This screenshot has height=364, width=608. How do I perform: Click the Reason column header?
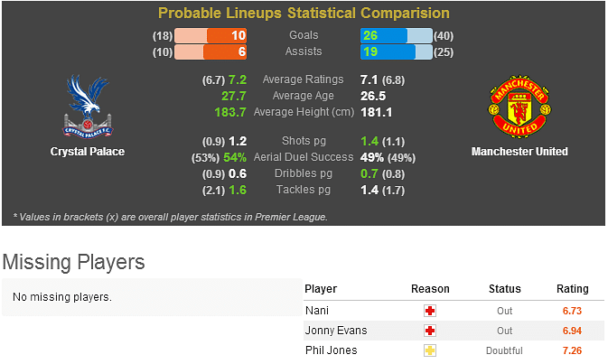click(x=430, y=289)
